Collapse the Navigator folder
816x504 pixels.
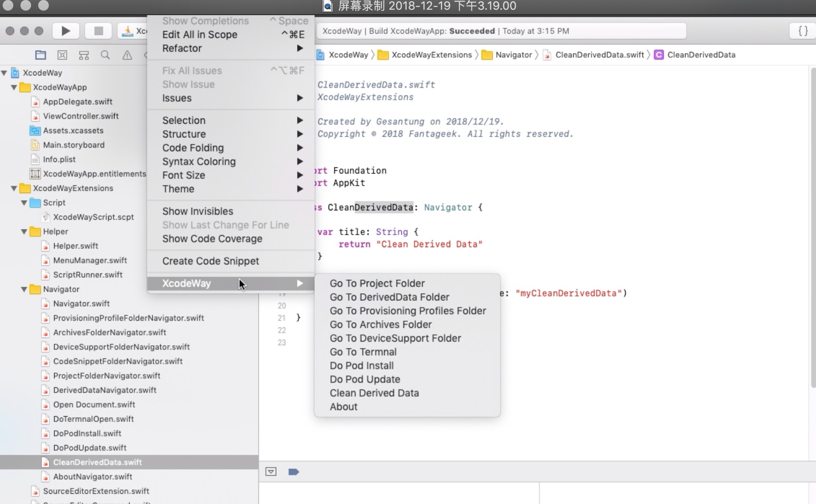click(24, 289)
